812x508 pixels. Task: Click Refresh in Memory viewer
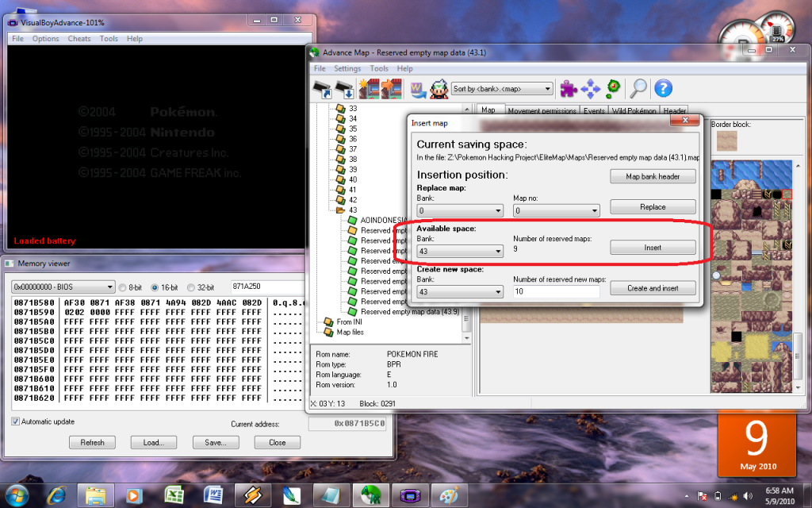pos(92,442)
